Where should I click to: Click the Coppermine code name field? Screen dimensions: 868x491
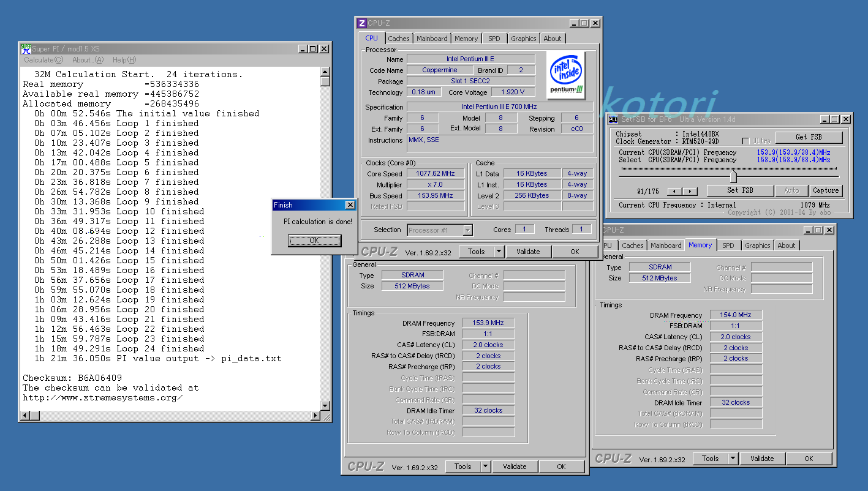[440, 70]
